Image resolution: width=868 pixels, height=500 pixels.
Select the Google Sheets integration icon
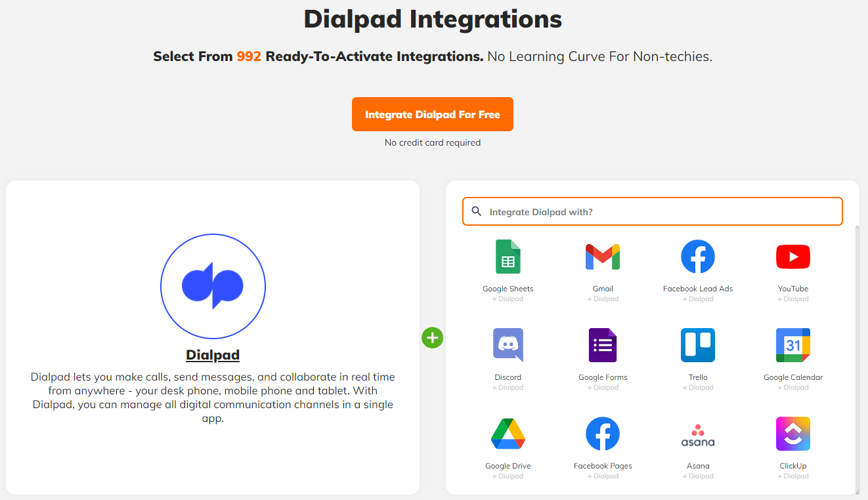508,257
